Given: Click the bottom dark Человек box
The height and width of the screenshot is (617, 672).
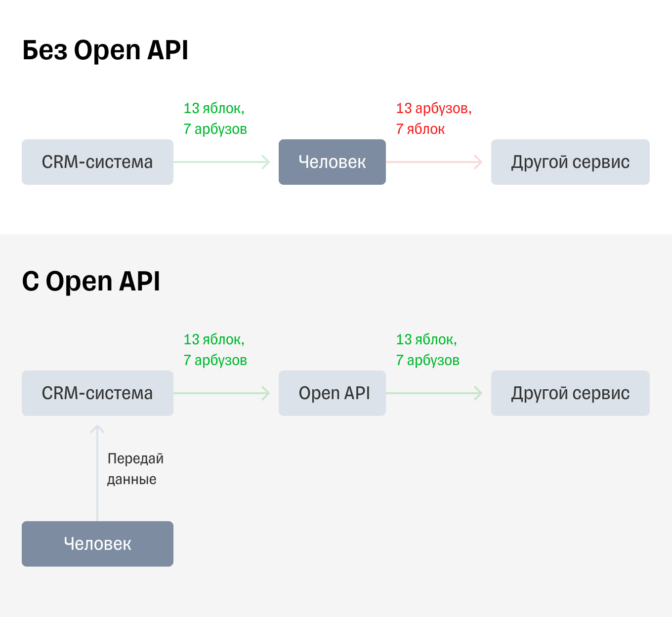Looking at the screenshot, I should pos(97,544).
